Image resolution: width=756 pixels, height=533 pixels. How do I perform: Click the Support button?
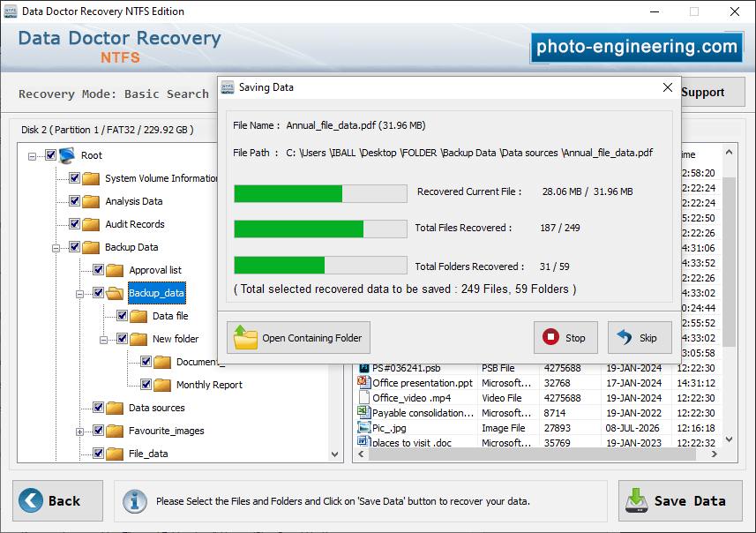click(x=713, y=92)
